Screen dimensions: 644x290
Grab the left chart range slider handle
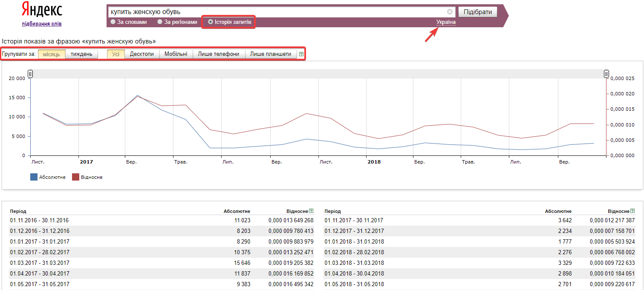(x=30, y=74)
